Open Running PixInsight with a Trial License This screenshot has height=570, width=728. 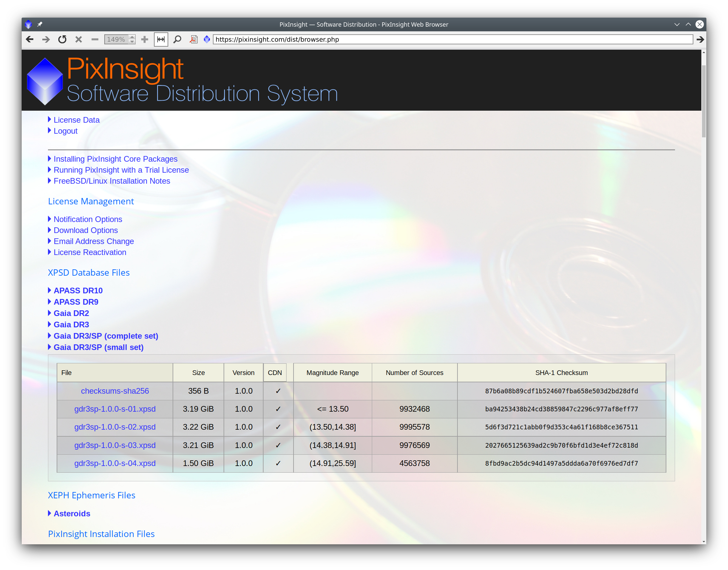point(121,170)
